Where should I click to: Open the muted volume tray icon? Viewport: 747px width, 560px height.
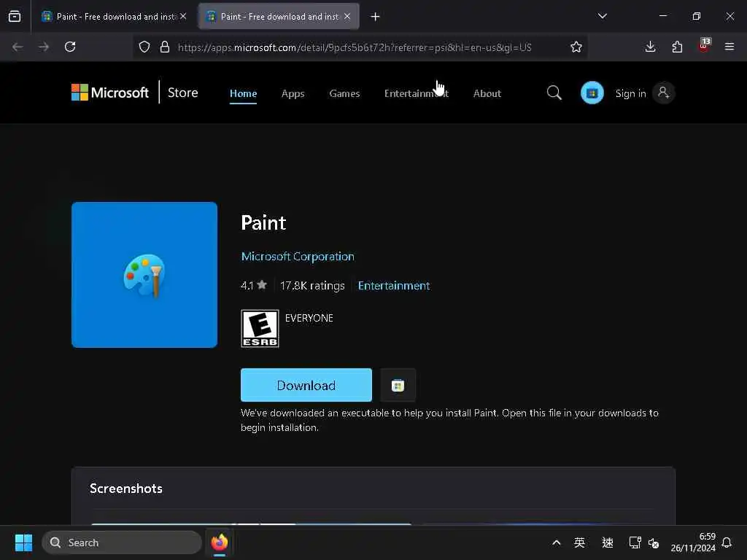654,542
